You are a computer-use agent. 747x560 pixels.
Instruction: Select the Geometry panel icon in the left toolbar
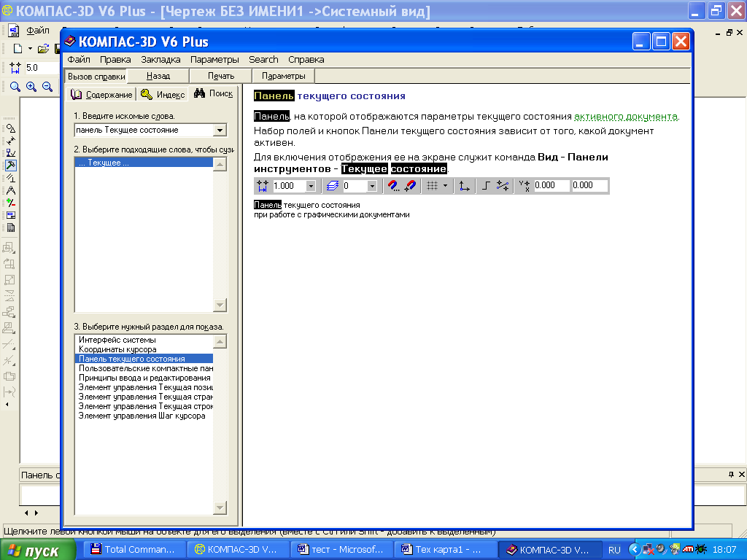[x=10, y=128]
